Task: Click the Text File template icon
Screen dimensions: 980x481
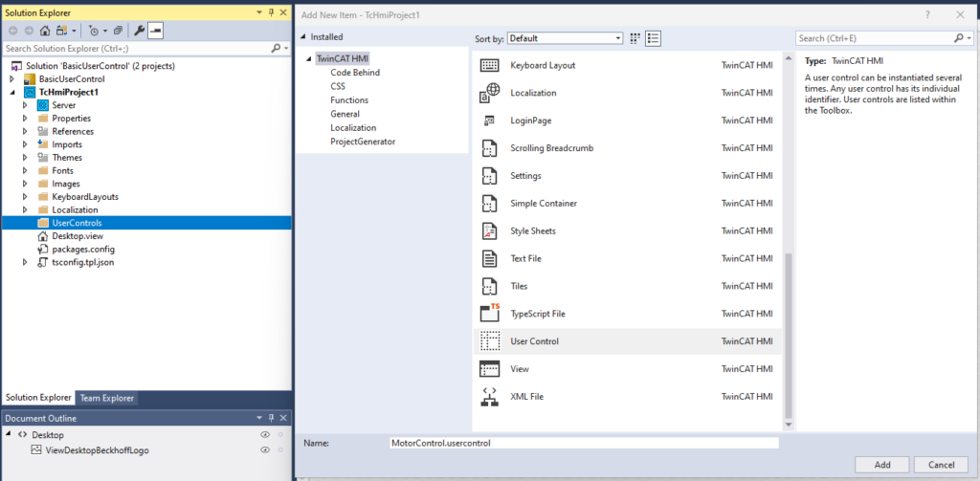Action: coord(489,258)
